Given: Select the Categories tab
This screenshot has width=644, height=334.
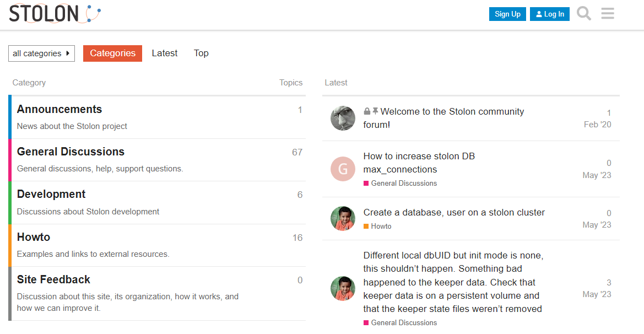Looking at the screenshot, I should (x=112, y=53).
